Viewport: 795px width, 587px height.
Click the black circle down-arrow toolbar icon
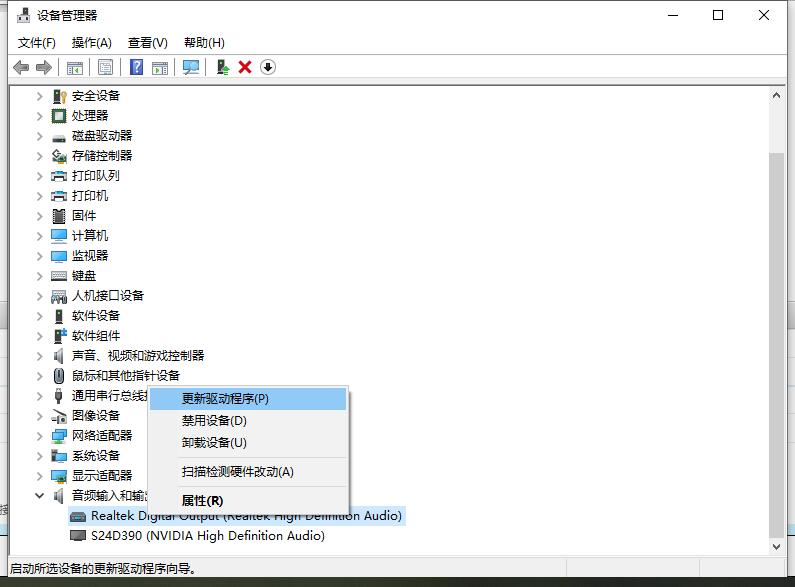tap(268, 67)
